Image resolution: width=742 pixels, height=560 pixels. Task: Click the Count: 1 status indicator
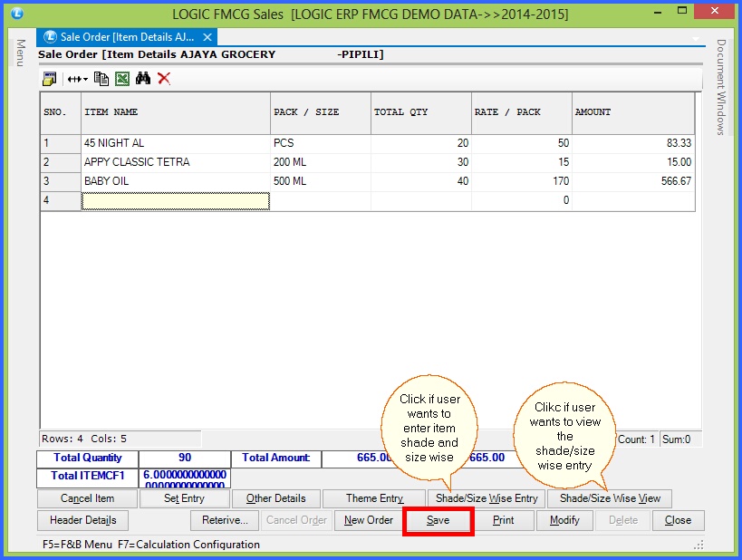pyautogui.click(x=636, y=439)
